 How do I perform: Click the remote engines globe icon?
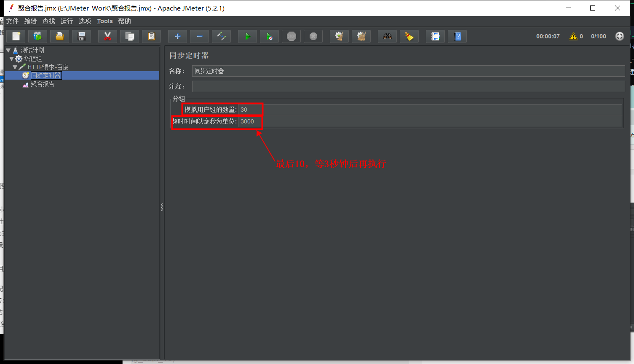619,36
